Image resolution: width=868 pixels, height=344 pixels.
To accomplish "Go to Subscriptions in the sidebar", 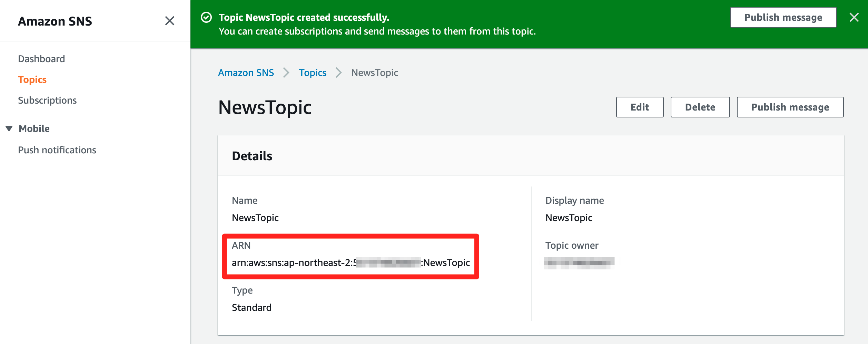I will 47,100.
